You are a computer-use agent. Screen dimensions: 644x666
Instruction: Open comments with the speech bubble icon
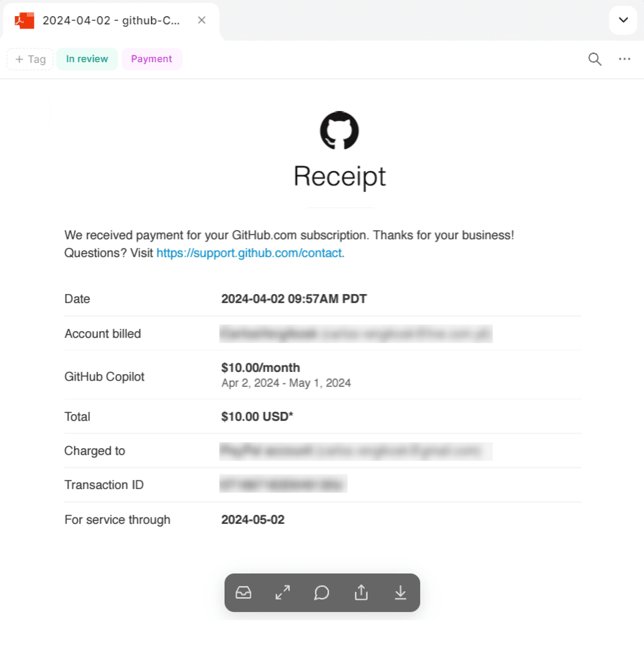(x=321, y=592)
